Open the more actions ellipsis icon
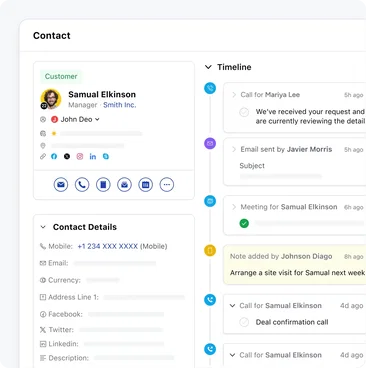Screen dimensions: 366x368 point(167,184)
